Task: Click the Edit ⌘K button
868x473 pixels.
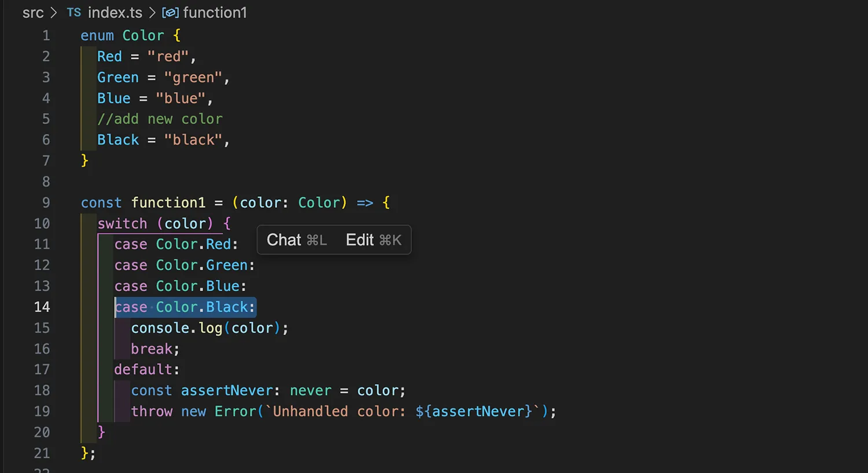Action: click(x=373, y=240)
